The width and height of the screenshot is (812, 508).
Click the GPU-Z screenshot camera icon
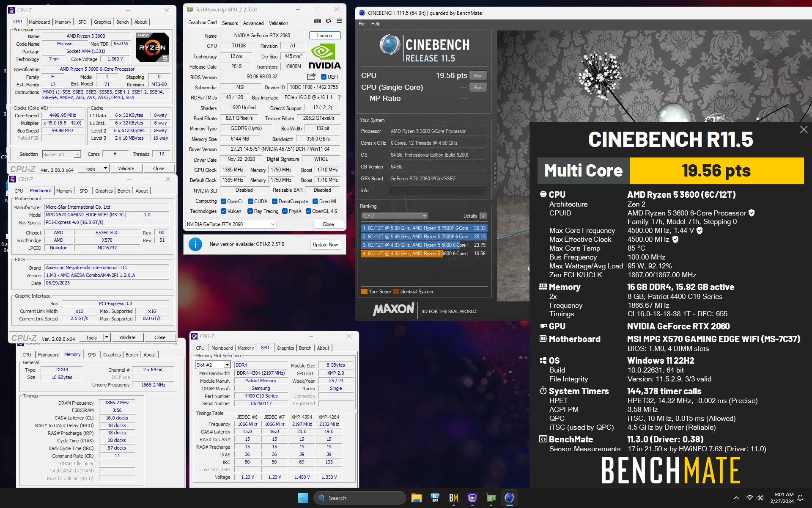click(x=318, y=21)
